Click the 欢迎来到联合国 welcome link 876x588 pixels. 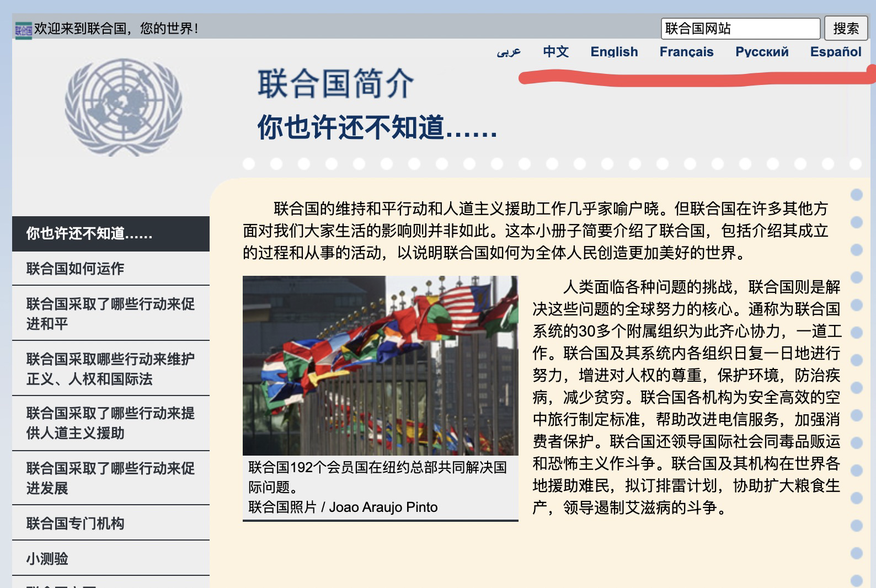[x=116, y=29]
